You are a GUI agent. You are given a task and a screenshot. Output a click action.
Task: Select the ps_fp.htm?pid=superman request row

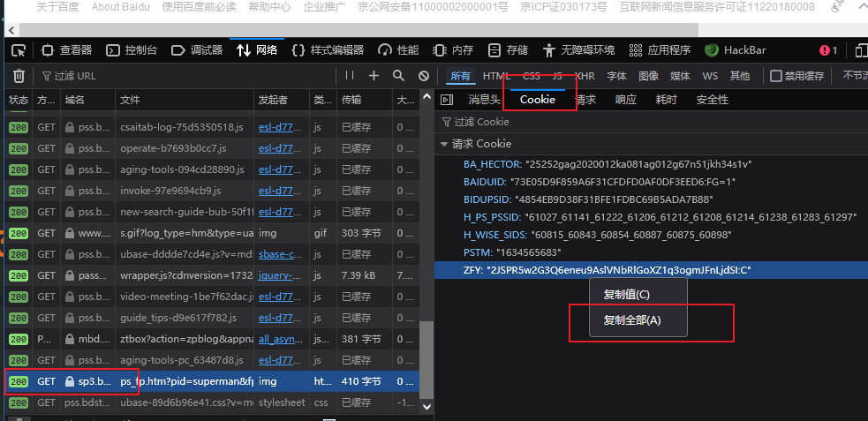tap(211, 381)
